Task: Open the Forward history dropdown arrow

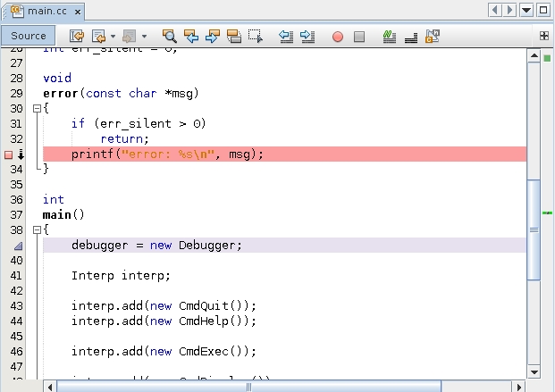Action: pos(144,36)
